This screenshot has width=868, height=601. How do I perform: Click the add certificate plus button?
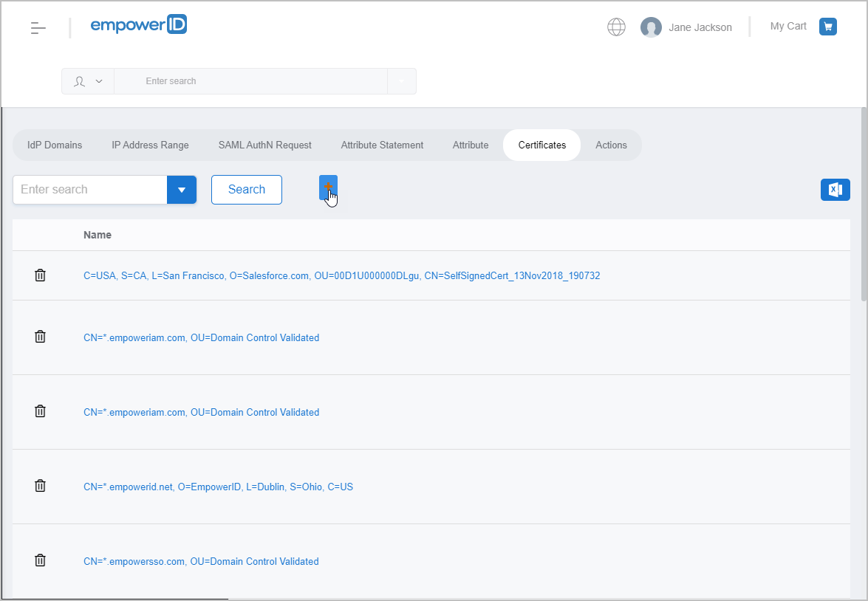point(328,188)
